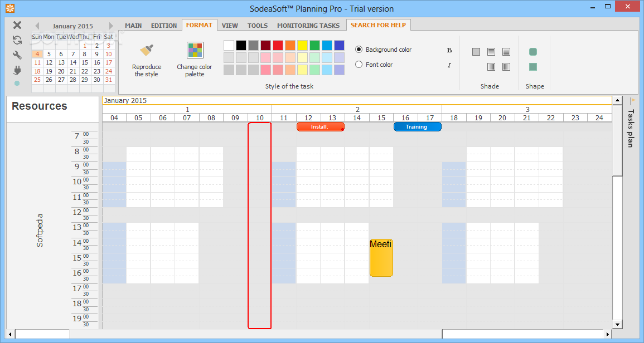
Task: Select the middle shade in the top row
Action: tap(491, 52)
